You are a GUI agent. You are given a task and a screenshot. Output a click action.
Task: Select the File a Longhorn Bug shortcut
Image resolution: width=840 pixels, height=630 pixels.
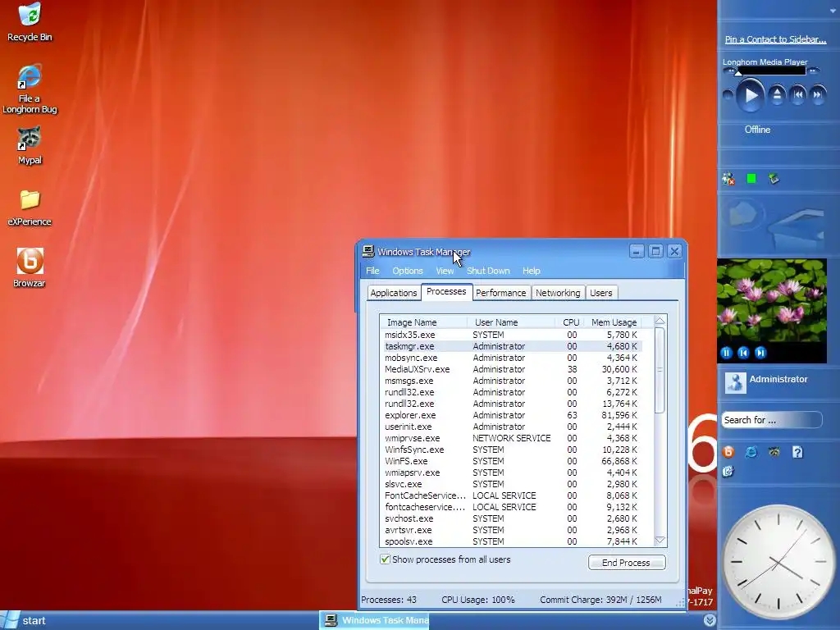(30, 89)
